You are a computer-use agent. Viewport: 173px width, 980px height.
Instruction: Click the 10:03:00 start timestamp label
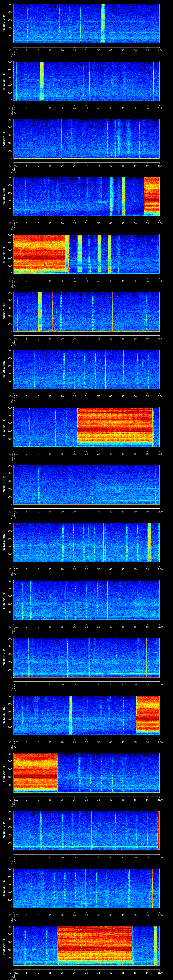[x=13, y=166]
